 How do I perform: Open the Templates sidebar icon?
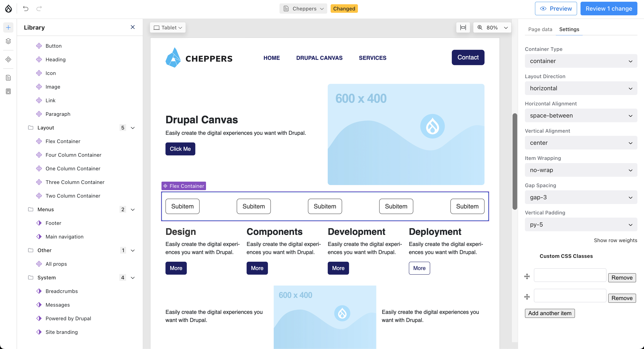(x=8, y=91)
